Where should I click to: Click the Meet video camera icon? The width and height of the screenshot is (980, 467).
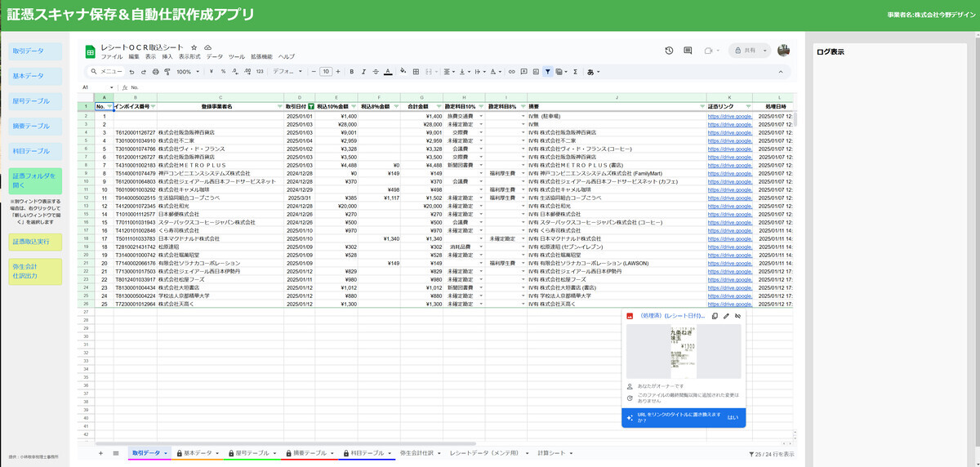pyautogui.click(x=709, y=51)
